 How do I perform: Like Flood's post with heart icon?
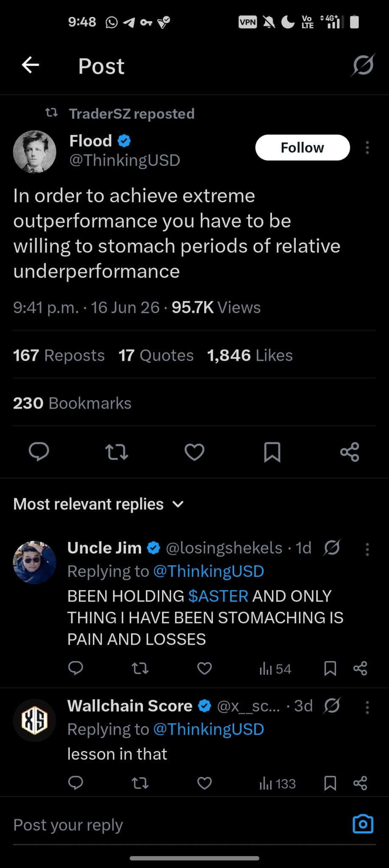tap(195, 452)
